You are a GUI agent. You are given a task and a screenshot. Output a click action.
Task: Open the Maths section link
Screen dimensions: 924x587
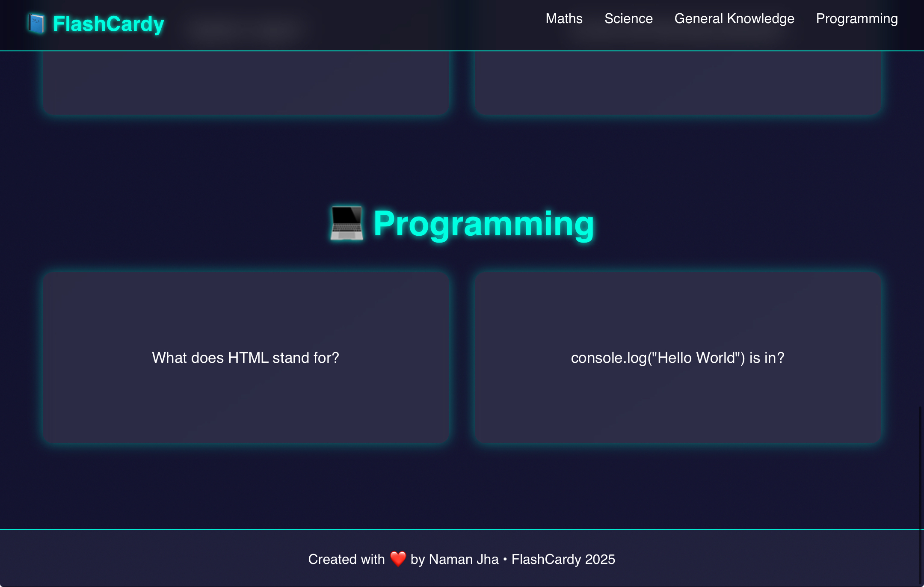click(x=564, y=19)
